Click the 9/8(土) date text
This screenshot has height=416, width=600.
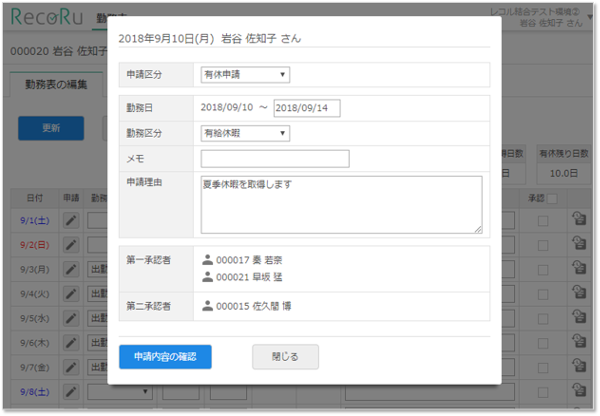pyautogui.click(x=35, y=392)
